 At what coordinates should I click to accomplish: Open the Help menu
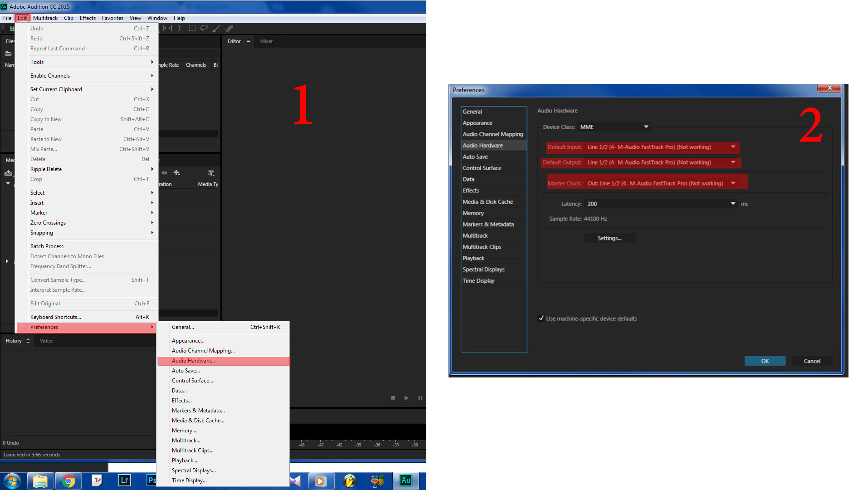179,18
